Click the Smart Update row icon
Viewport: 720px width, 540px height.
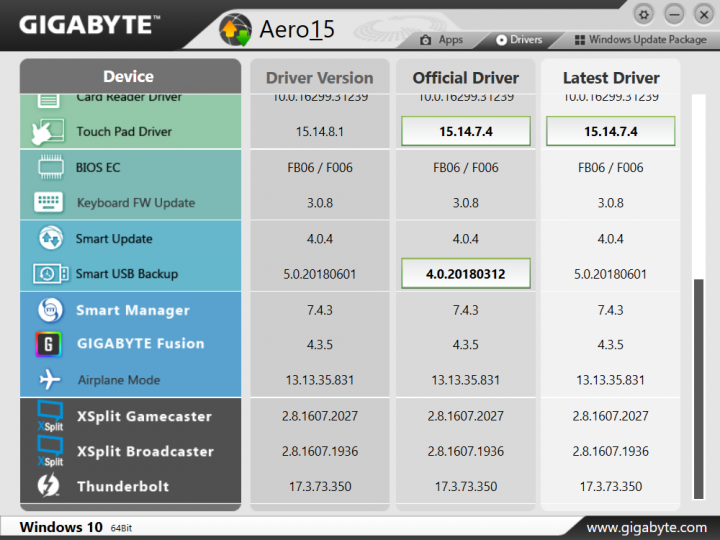pyautogui.click(x=51, y=238)
